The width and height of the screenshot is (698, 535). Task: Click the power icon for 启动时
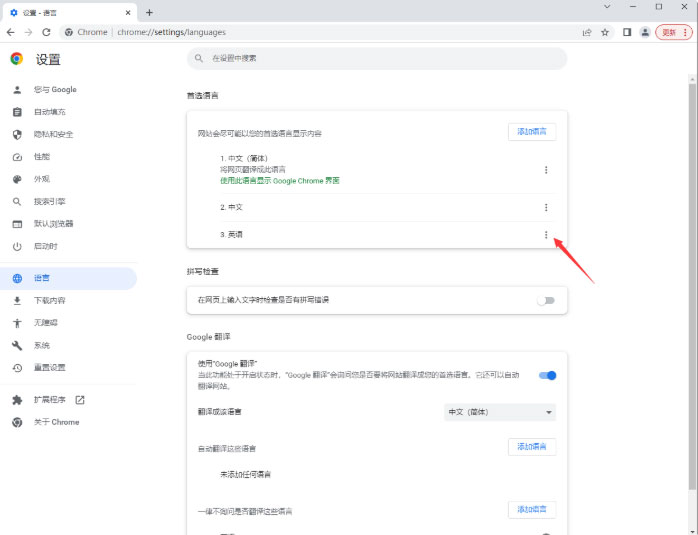17,246
